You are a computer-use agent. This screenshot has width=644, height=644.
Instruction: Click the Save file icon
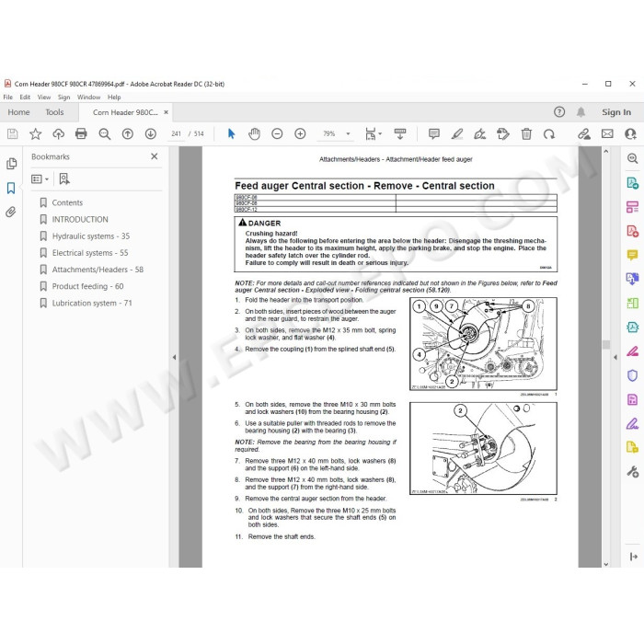[x=12, y=133]
